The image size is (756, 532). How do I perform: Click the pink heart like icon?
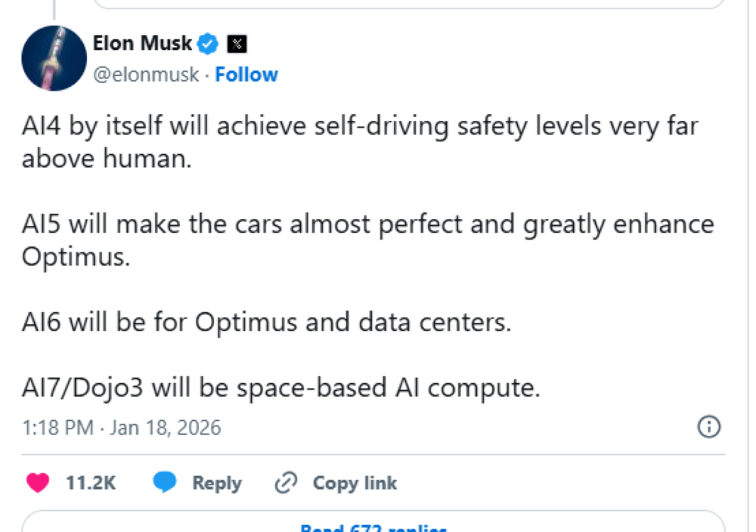[37, 483]
